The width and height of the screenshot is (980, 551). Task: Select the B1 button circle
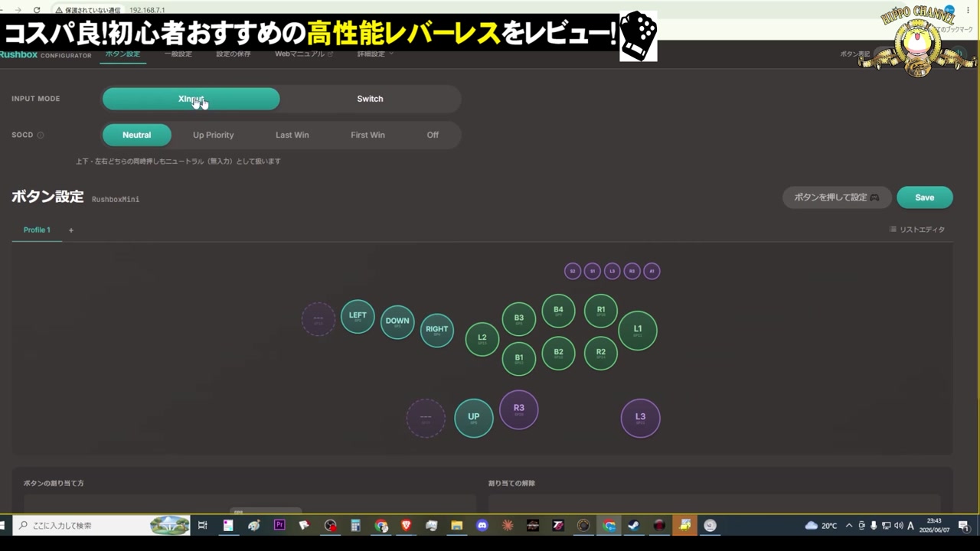click(x=519, y=359)
